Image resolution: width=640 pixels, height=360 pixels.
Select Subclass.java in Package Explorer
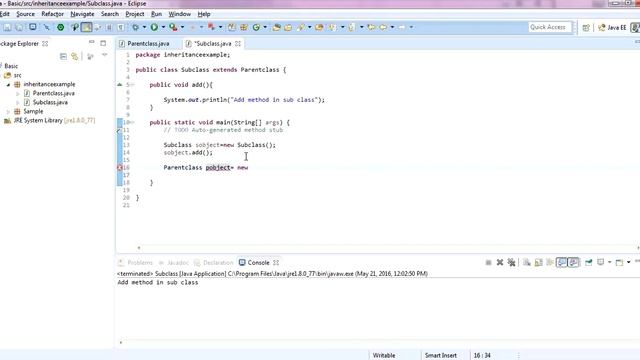(x=50, y=102)
